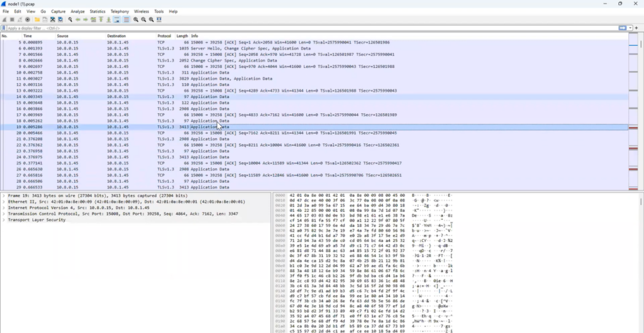Open the Go menu
Image resolution: width=644 pixels, height=333 pixels.
coord(43,11)
